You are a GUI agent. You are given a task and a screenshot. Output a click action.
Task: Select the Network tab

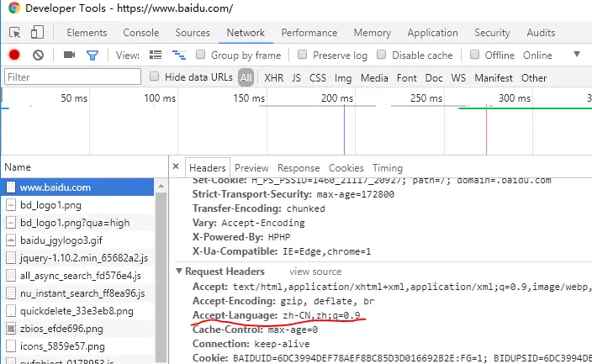click(x=246, y=33)
